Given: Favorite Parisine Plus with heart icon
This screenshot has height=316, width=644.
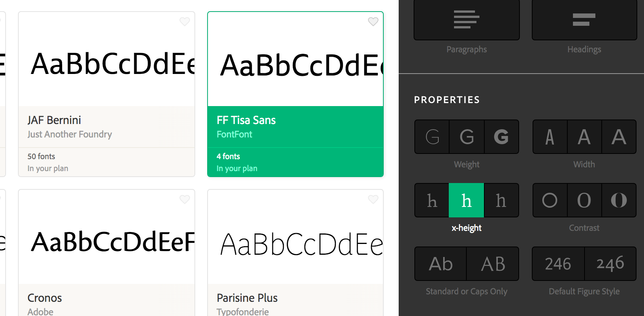Looking at the screenshot, I should 373,199.
